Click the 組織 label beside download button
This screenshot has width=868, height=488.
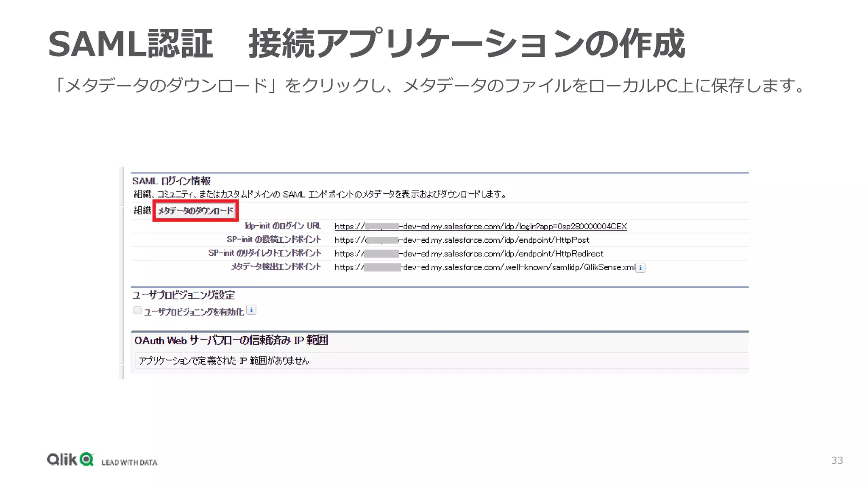coord(142,210)
